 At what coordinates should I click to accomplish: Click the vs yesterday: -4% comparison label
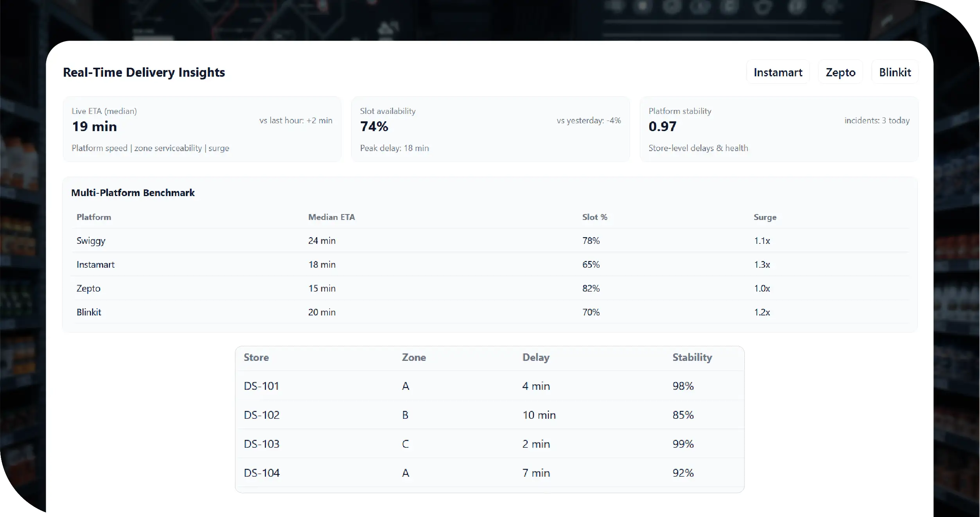[589, 121]
